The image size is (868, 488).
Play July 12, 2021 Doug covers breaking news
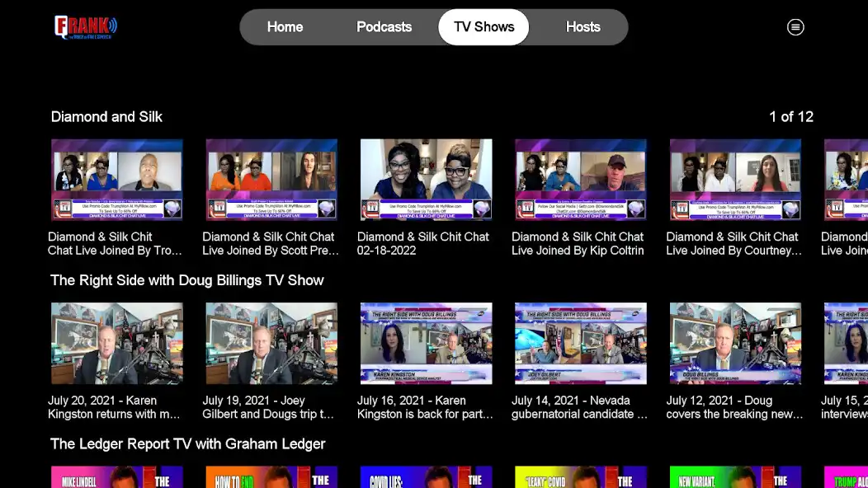point(735,343)
